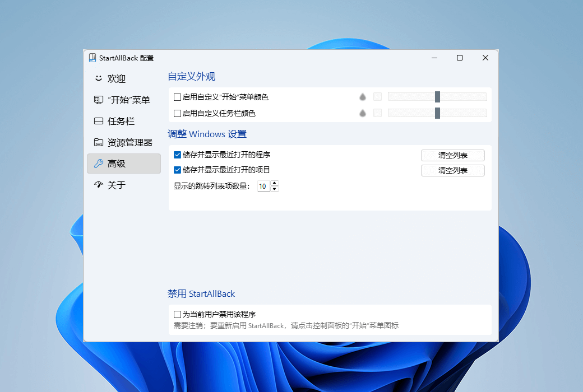
Task: Click the wrench icon next to 高级
Action: point(99,164)
